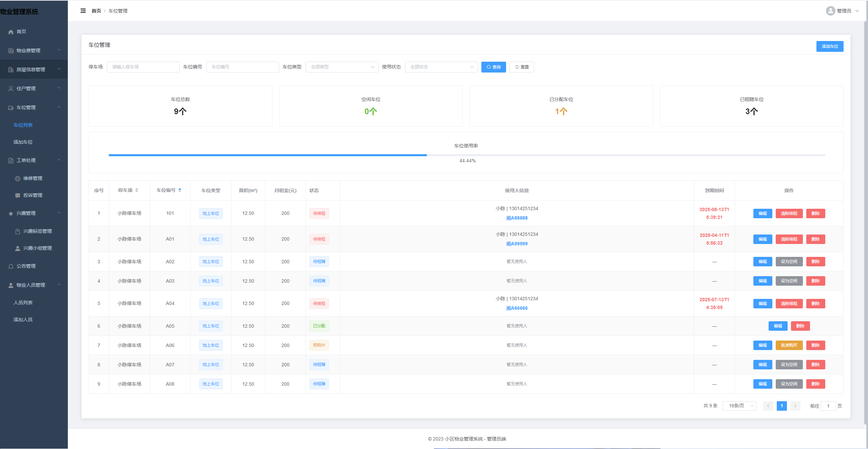Click the blue 查询 search button

click(493, 67)
